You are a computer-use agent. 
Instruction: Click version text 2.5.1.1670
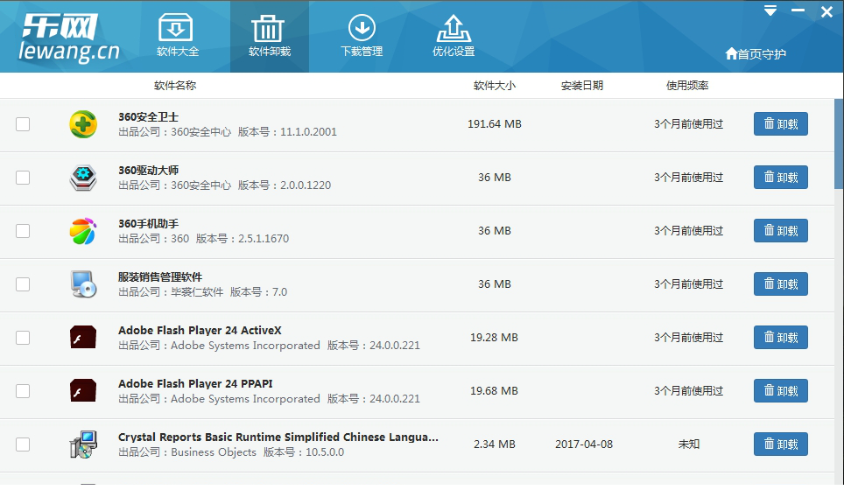[x=264, y=238]
